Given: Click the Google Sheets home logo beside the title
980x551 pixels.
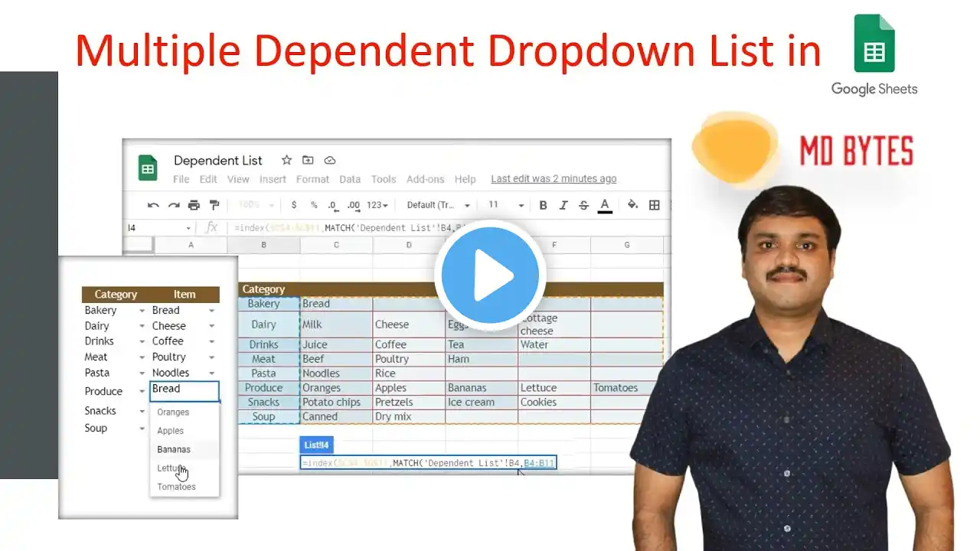Looking at the screenshot, I should click(148, 168).
